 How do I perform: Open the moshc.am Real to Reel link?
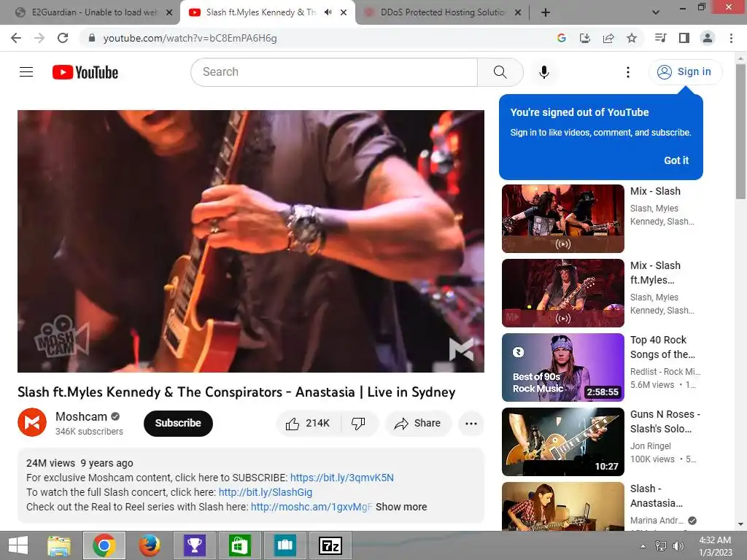pyautogui.click(x=311, y=507)
